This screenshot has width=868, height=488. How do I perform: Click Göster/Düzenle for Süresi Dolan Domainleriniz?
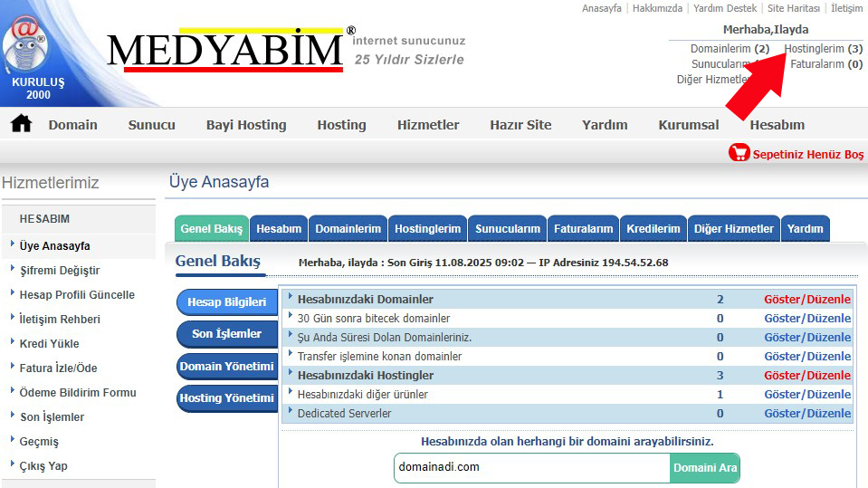pyautogui.click(x=807, y=337)
